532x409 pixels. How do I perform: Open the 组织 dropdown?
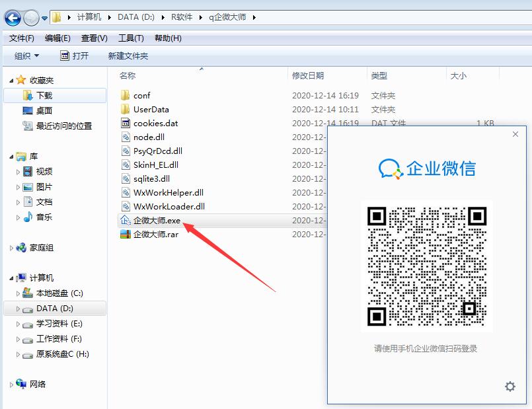click(26, 56)
